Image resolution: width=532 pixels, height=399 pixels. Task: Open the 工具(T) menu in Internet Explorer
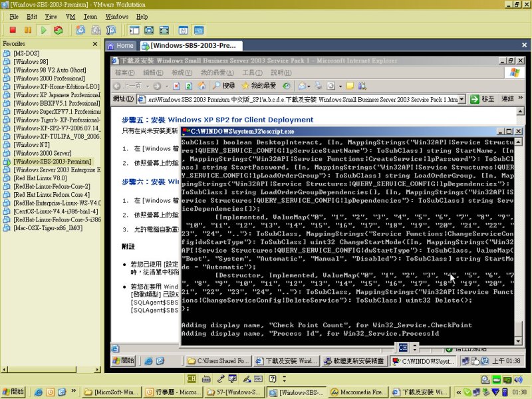(x=253, y=72)
